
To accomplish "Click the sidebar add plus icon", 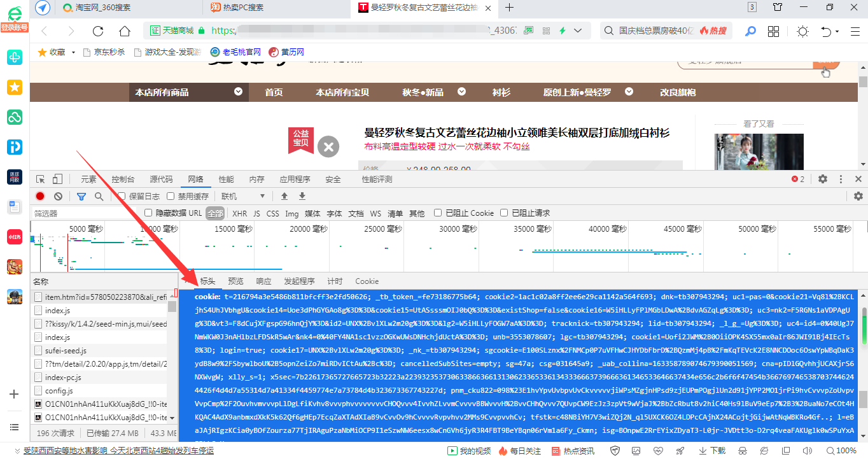I will (x=15, y=394).
